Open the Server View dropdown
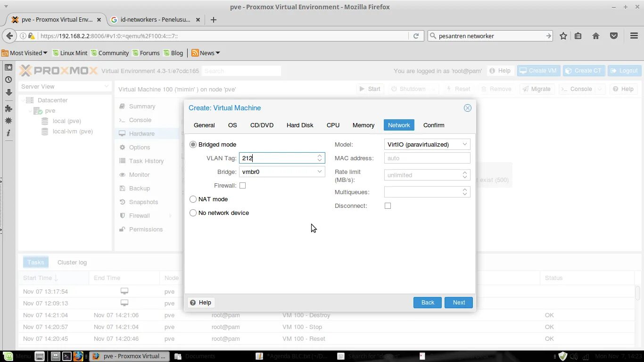Viewport: 644px width, 362px height. tap(65, 87)
